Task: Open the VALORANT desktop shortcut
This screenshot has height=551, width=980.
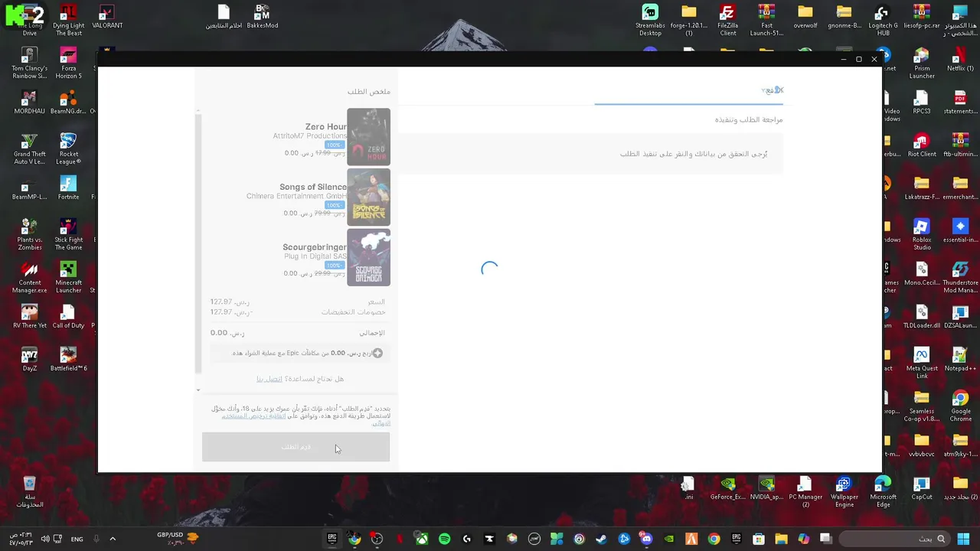Action: click(107, 17)
